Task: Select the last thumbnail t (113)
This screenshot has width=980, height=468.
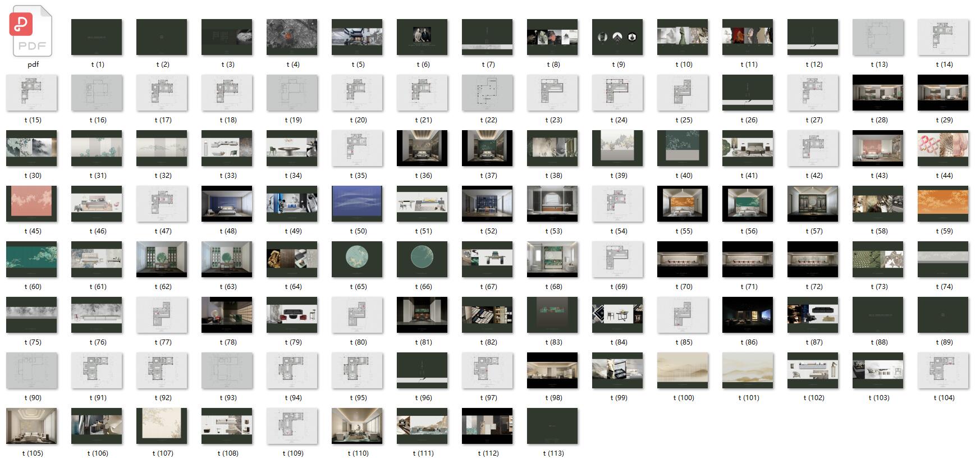Action: coord(552,426)
